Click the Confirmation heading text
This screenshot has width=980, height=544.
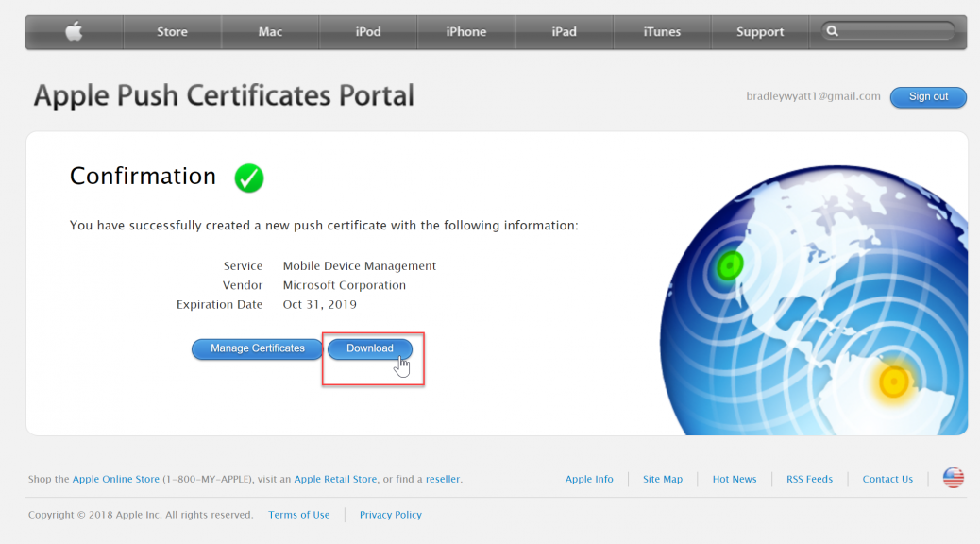(143, 177)
